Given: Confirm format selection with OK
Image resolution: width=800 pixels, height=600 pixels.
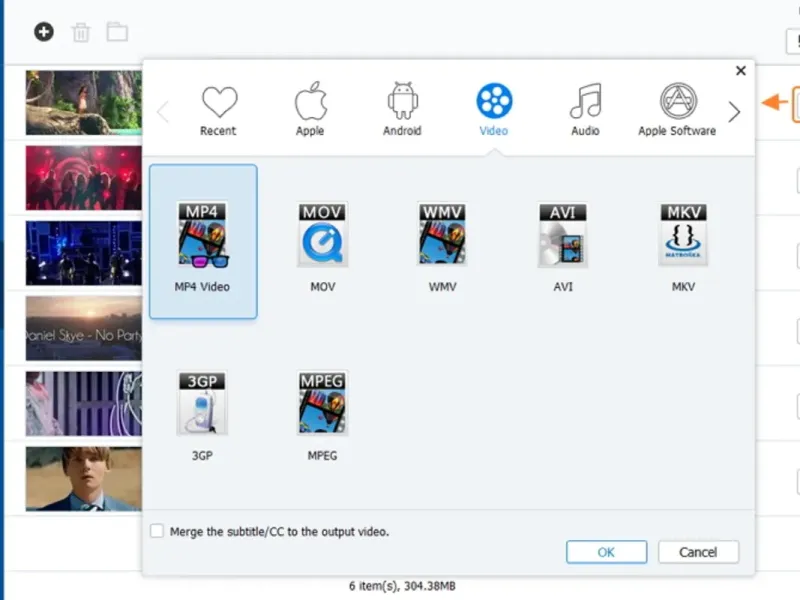Looking at the screenshot, I should coord(606,552).
